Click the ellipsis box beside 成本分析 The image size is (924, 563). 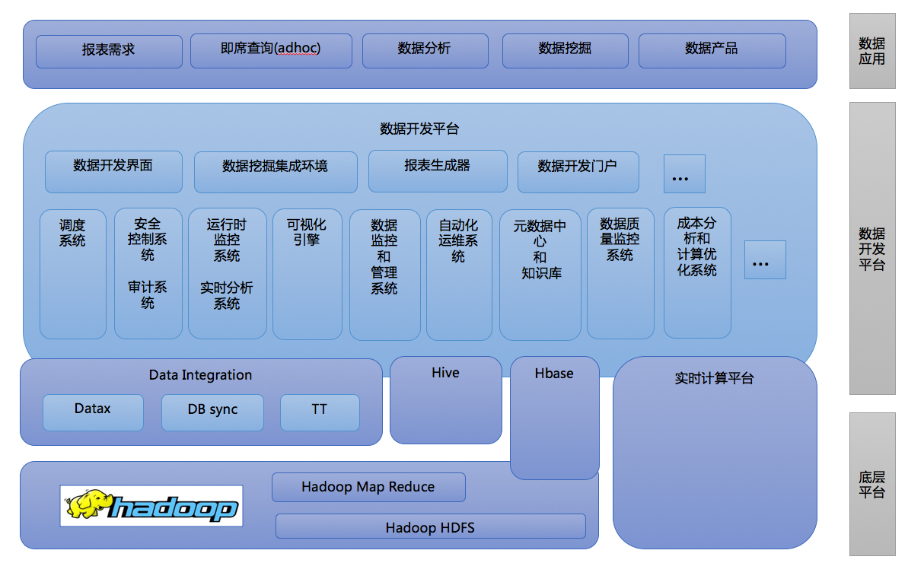[765, 260]
